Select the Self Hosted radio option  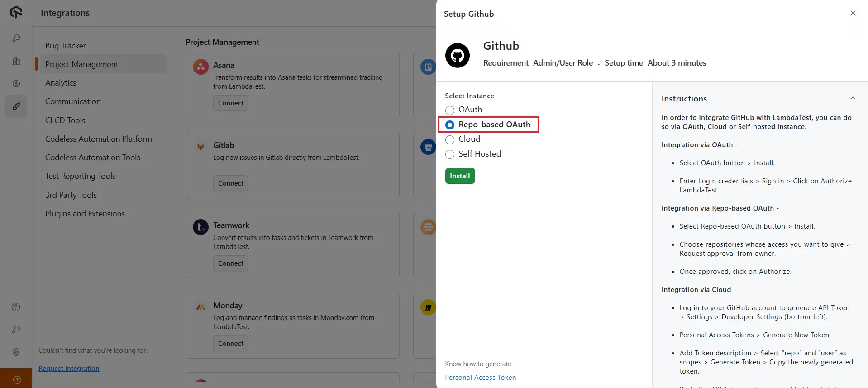(450, 154)
